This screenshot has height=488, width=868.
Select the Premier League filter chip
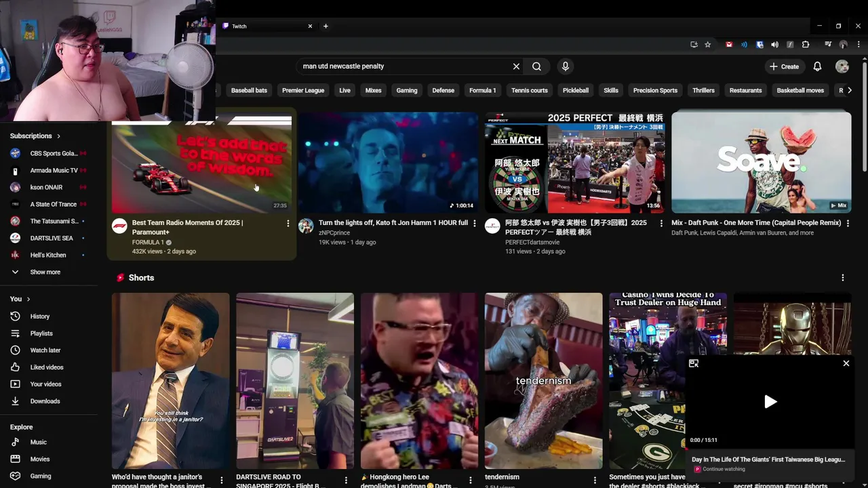coord(303,90)
